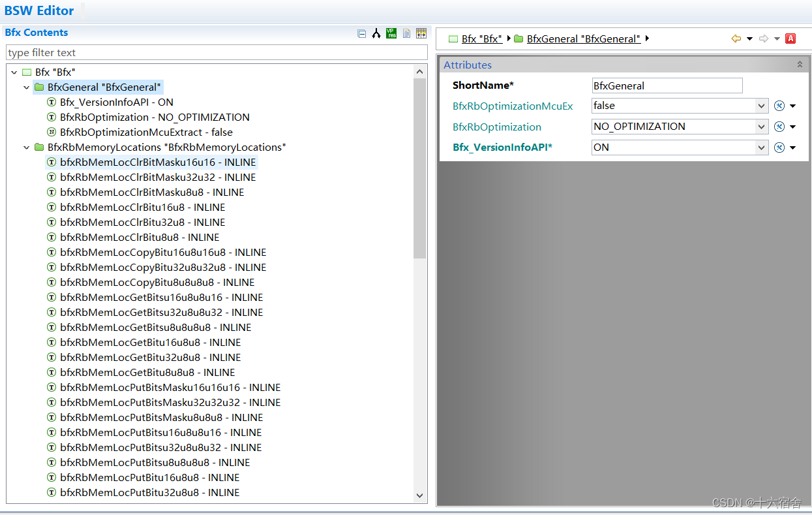Click the parameter icon of BfxRbOptimizationMcuExtract row
812x515 pixels.
coord(52,132)
